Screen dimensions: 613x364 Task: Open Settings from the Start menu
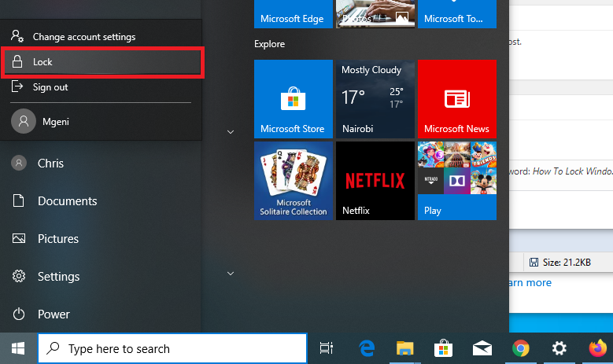tap(101, 276)
